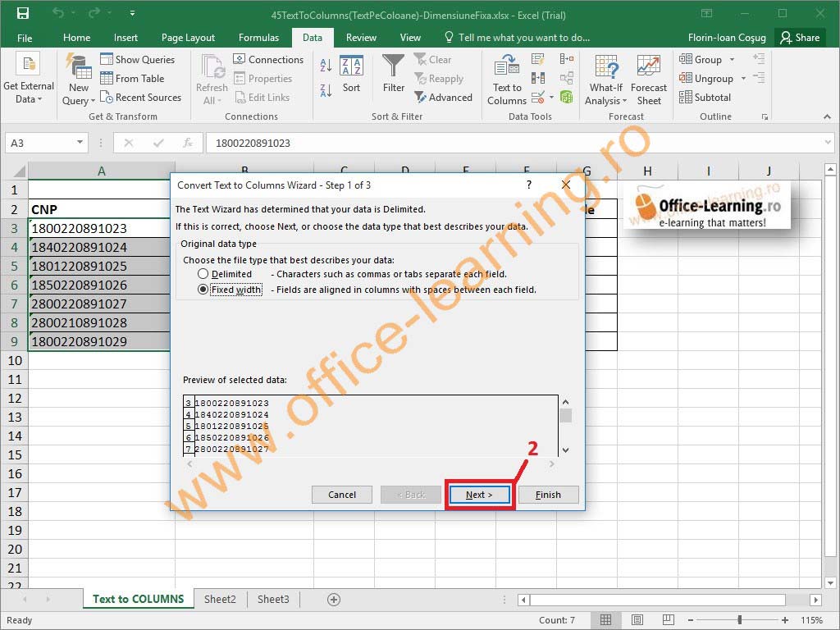Open the Name Box dropdown arrow
The width and height of the screenshot is (840, 630).
tap(80, 143)
